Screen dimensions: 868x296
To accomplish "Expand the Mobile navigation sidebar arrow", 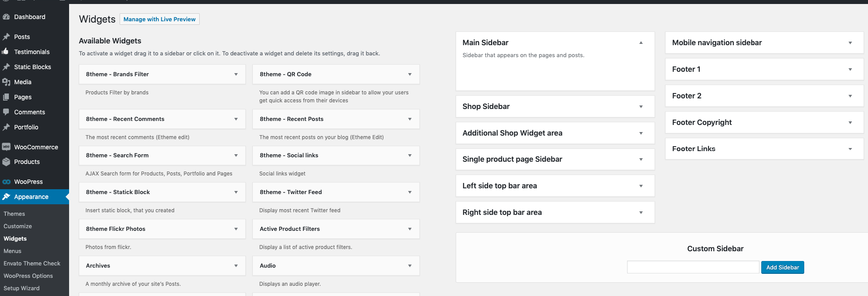I will pos(850,43).
